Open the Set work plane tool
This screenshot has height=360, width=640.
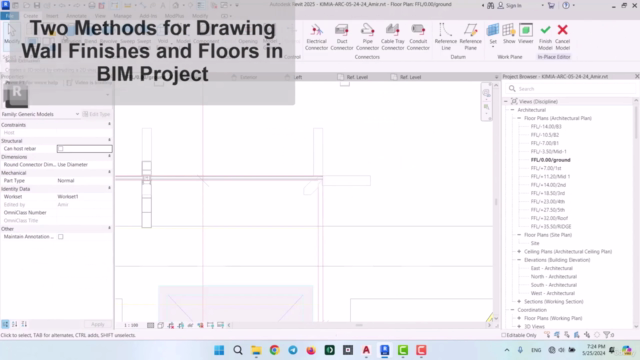(493, 35)
